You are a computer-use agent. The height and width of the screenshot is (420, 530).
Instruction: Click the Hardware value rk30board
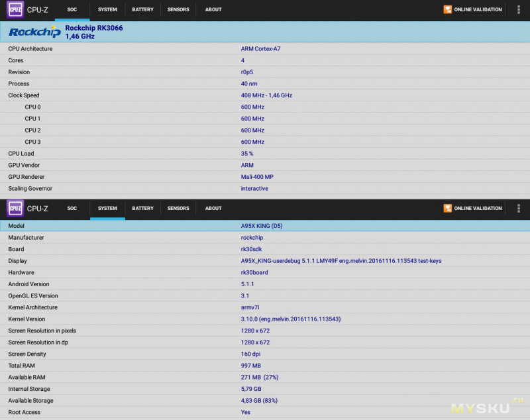tap(254, 272)
